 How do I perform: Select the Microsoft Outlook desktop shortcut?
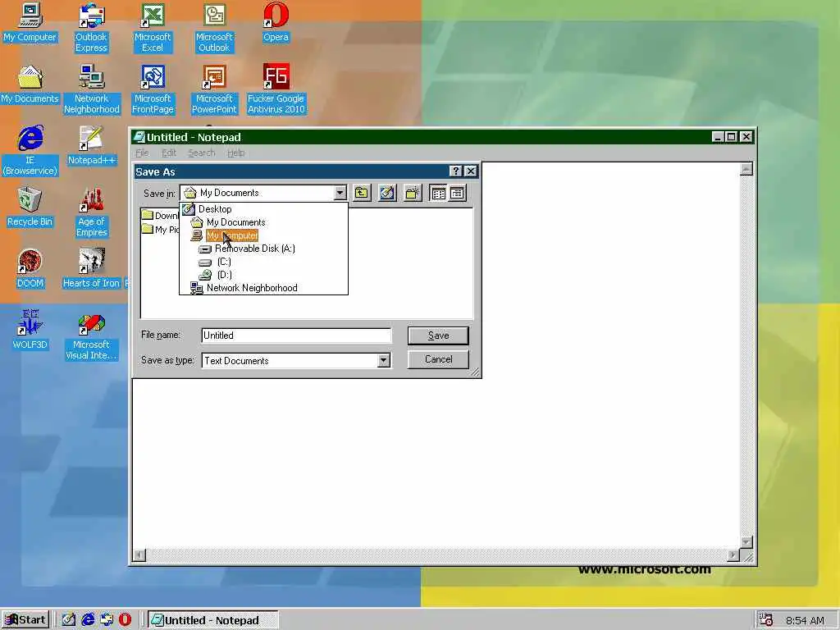point(214,28)
